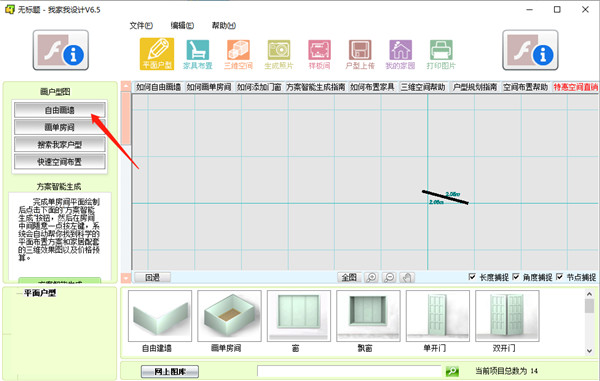Open 样板间 sample room icon
Viewport: 600px width, 381px height.
(319, 54)
